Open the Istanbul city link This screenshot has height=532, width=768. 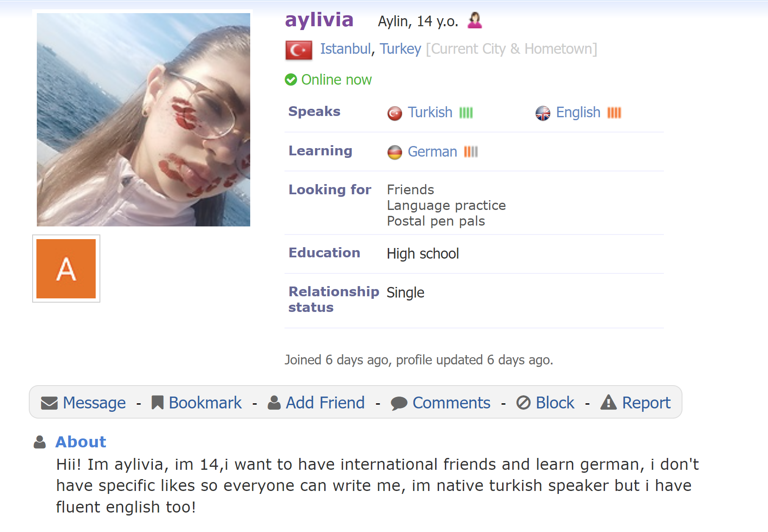tap(345, 49)
